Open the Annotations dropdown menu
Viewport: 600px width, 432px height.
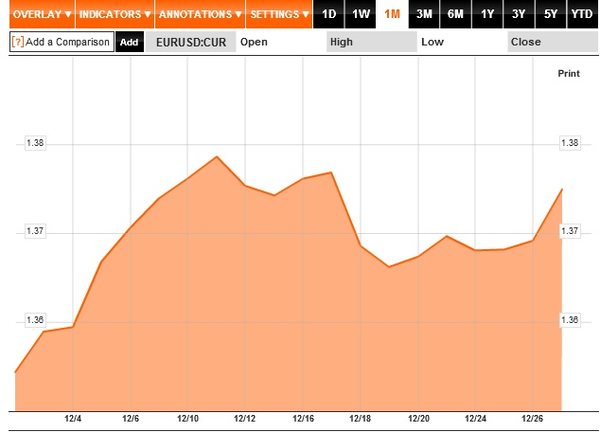click(200, 14)
